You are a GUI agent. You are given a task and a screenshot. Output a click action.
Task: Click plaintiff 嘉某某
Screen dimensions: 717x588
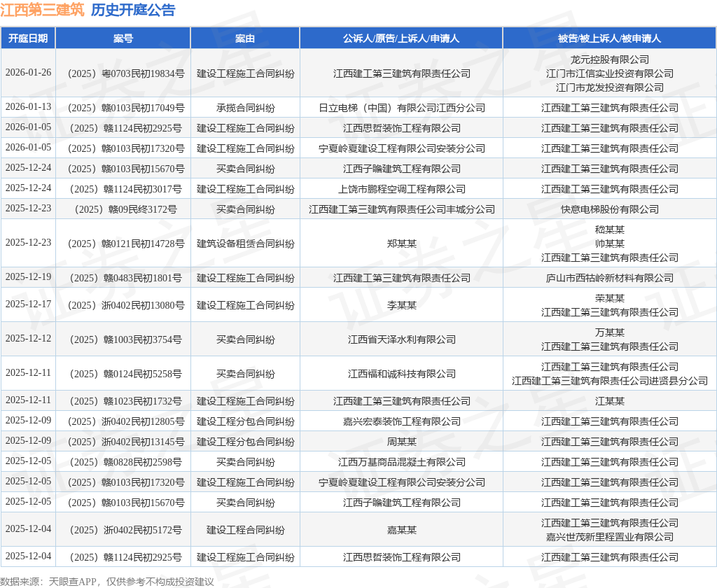tap(401, 531)
